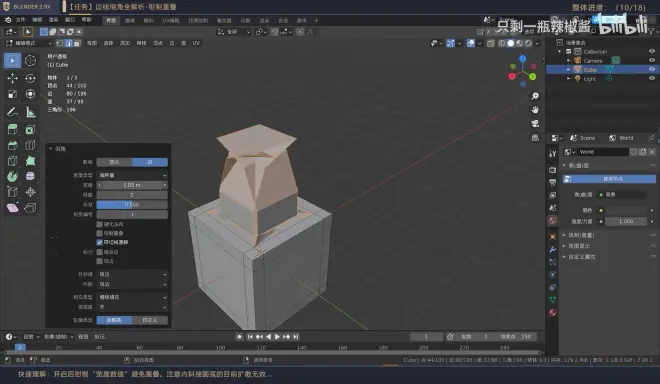Switch to the Modeling (建模) workspace tab
Screen dimensions: 660x384
130,20
